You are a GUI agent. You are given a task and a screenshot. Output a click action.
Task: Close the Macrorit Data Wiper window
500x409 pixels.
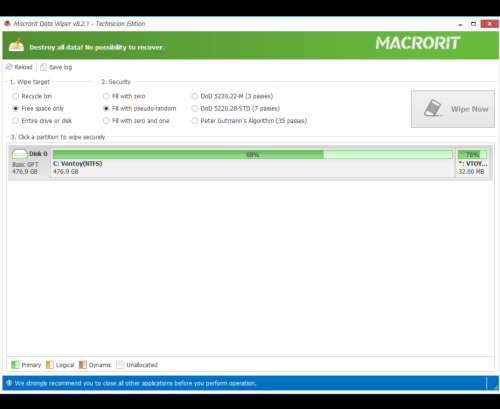(489, 24)
